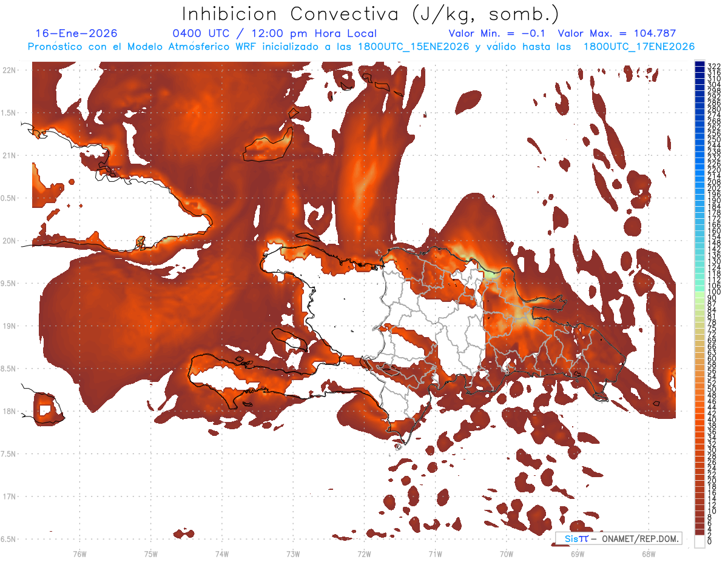
Task: Click the "21N" latitude label
Action: pyautogui.click(x=8, y=156)
